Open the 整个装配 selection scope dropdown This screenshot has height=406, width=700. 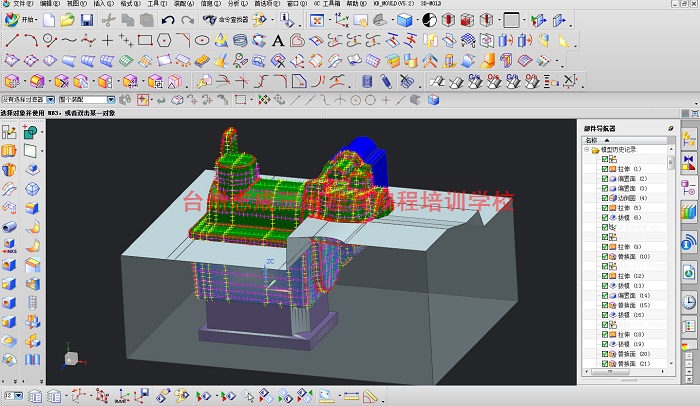tap(111, 100)
